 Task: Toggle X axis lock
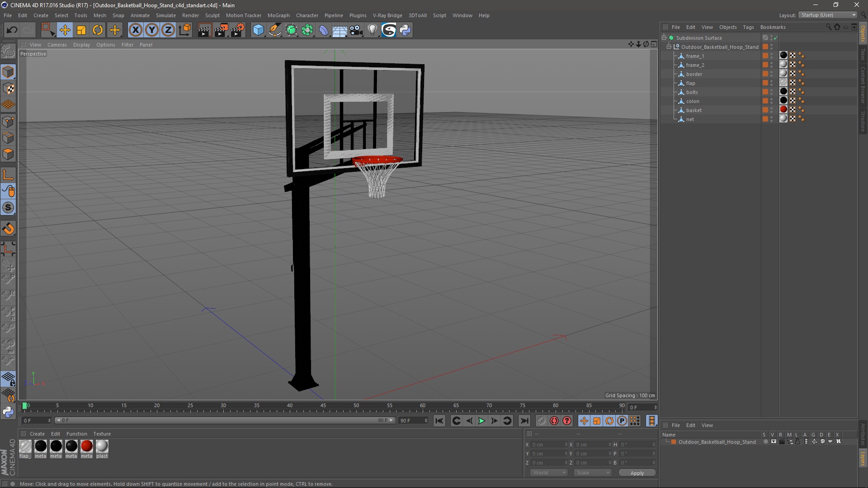tap(135, 30)
